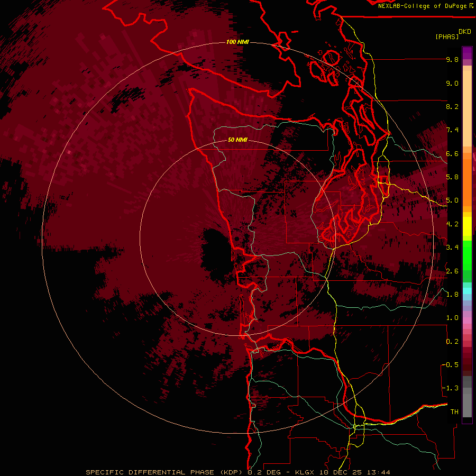Click the bright green segment of the color bar
476x476 pixels.
point(467,255)
